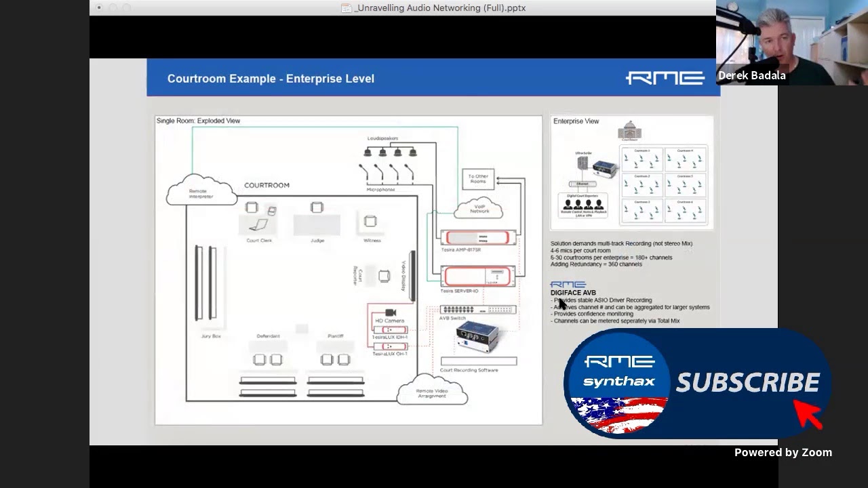Image resolution: width=868 pixels, height=488 pixels.
Task: Click the TesiraLUX IDH-1 unit
Action: click(391, 330)
